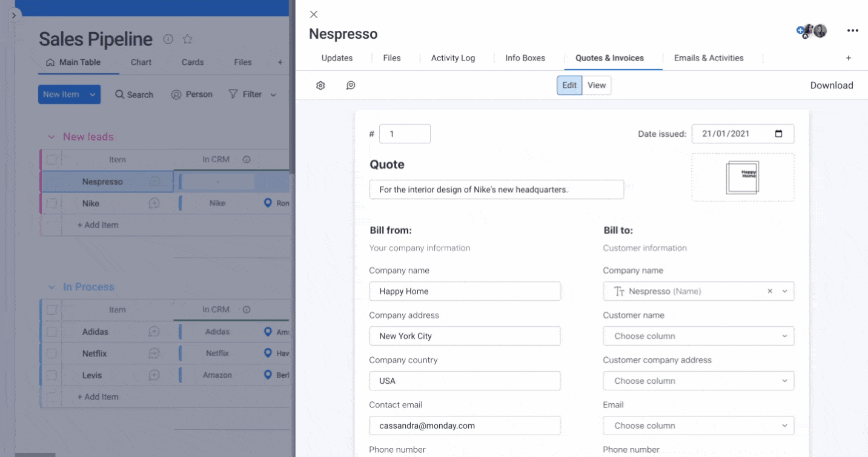Switch to the Chart board view
868x457 pixels.
click(141, 62)
